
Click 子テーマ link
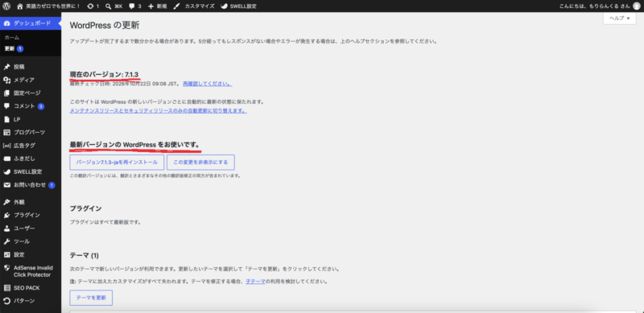(255, 282)
